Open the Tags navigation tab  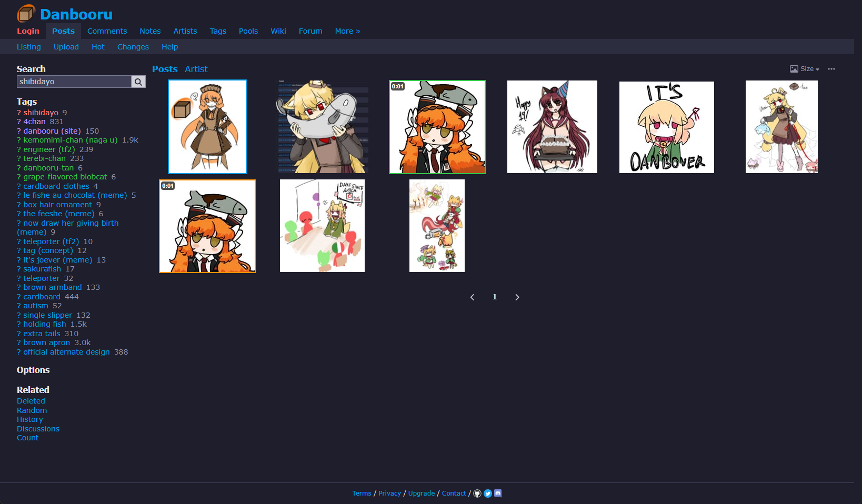[218, 31]
